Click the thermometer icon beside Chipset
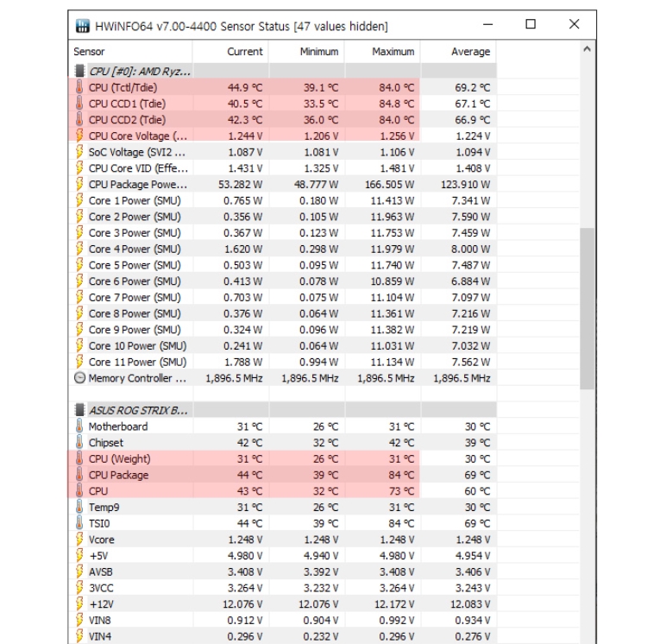Viewport: 660px width, 644px height. 79,442
